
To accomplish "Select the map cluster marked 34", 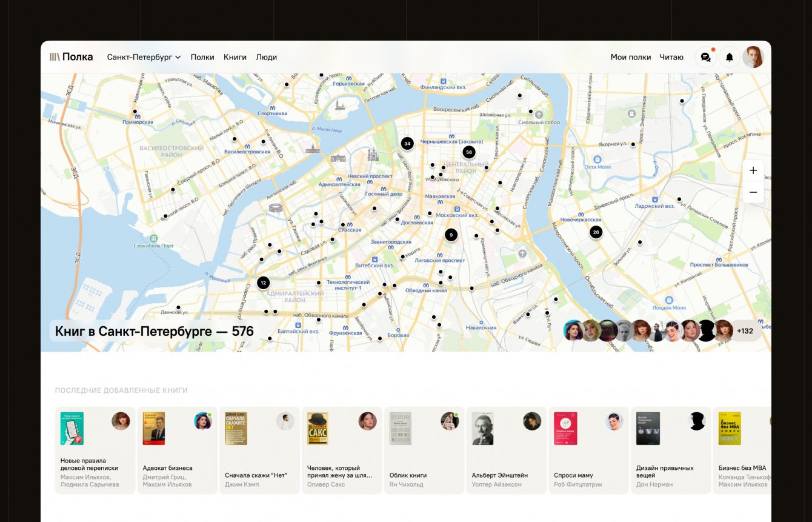I will point(407,144).
